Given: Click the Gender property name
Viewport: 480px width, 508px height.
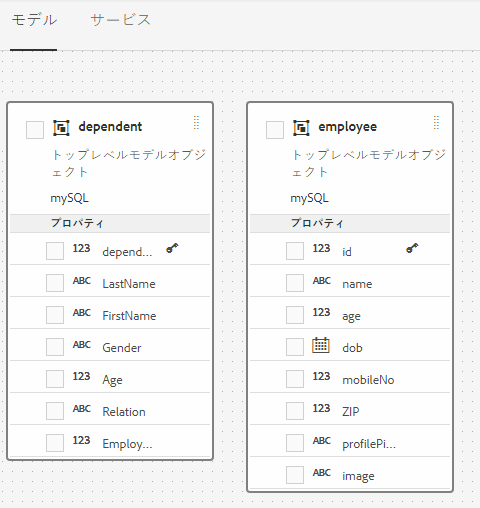Looking at the screenshot, I should pos(122,348).
